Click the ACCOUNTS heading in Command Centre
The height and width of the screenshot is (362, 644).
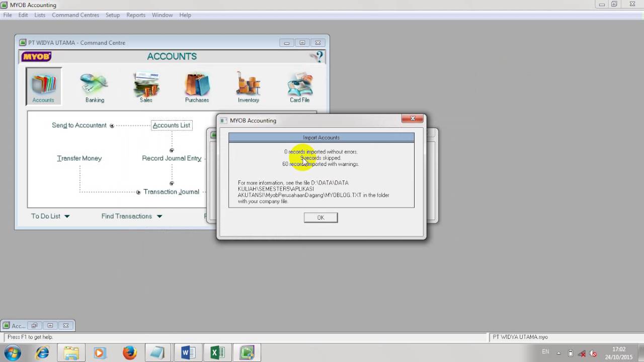point(172,56)
